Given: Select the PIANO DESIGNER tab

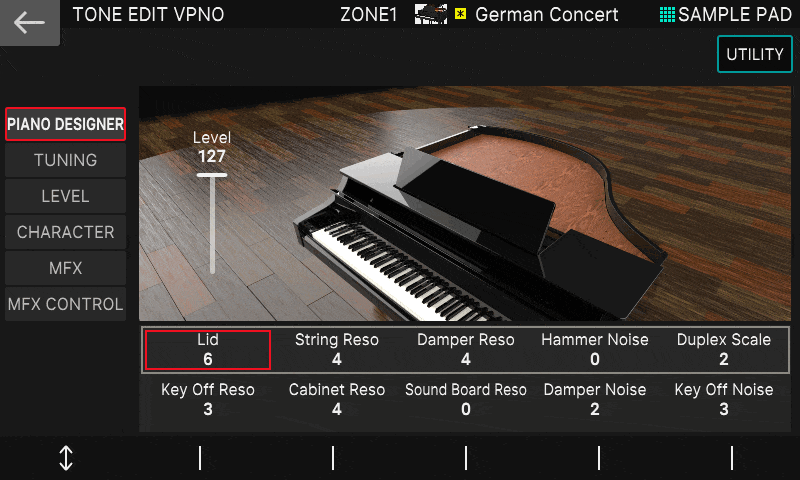Looking at the screenshot, I should [65, 124].
